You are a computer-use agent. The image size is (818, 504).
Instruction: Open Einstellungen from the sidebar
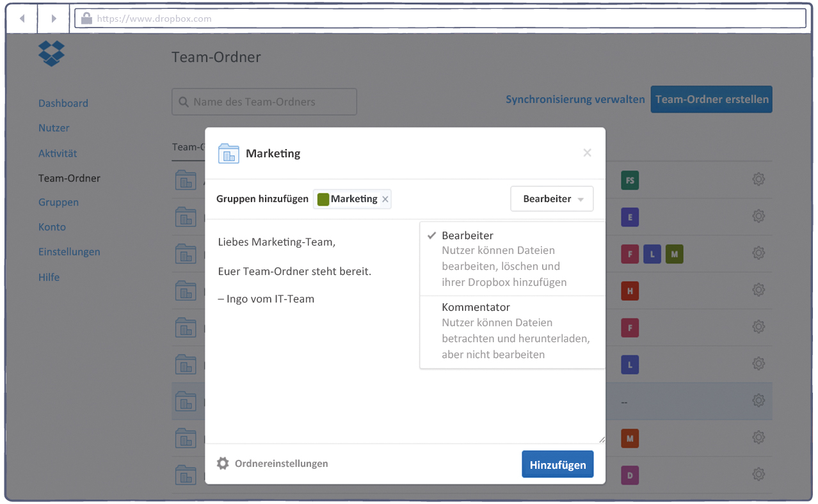69,252
